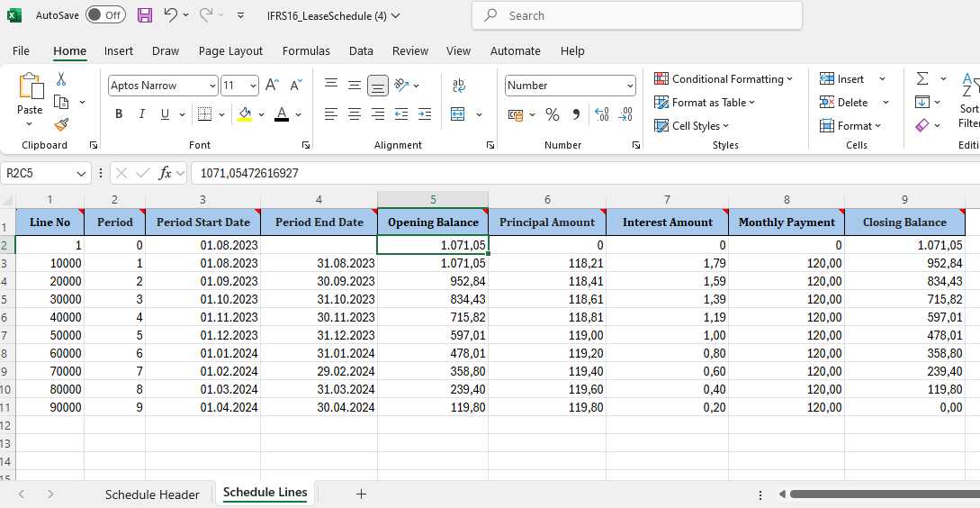Image resolution: width=980 pixels, height=508 pixels.
Task: Click the Format Painter brush icon
Action: tap(61, 125)
